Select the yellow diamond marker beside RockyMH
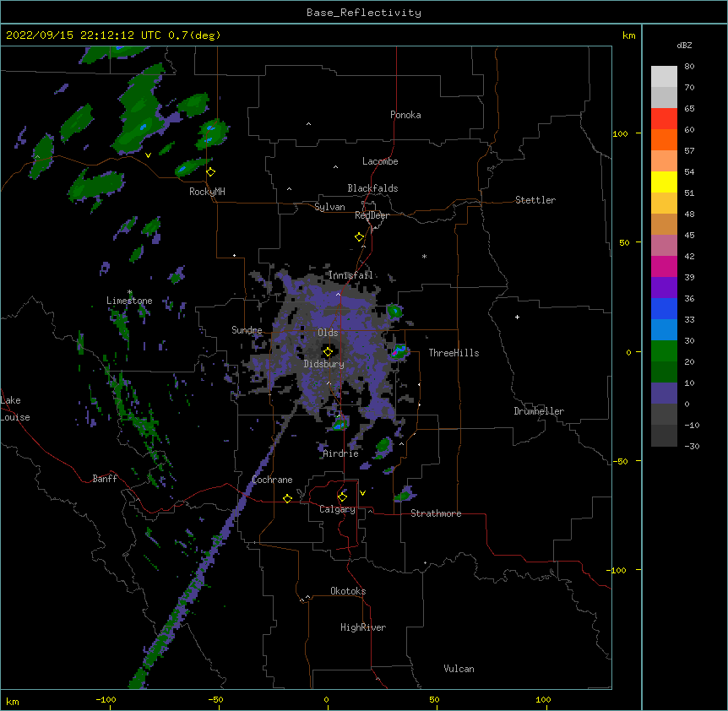The width and height of the screenshot is (728, 711). (211, 171)
